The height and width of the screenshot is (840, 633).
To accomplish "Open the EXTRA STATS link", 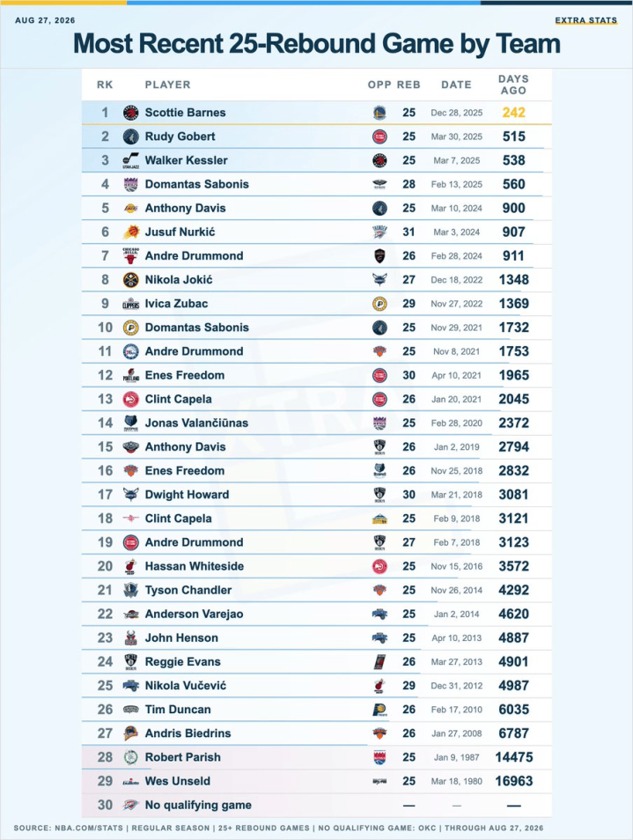I will (585, 20).
